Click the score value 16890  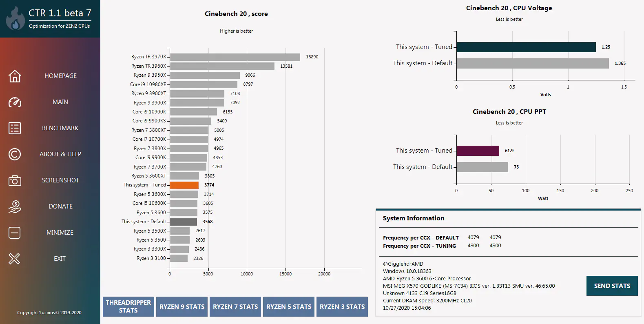312,57
